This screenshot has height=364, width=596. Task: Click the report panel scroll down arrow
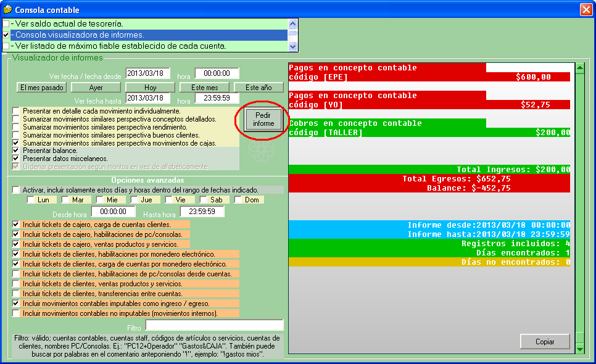tap(580, 349)
